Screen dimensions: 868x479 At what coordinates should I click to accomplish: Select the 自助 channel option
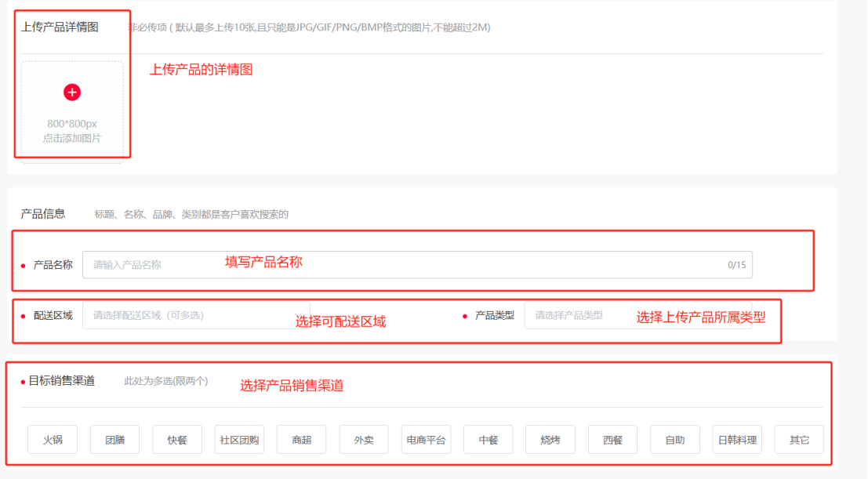674,440
